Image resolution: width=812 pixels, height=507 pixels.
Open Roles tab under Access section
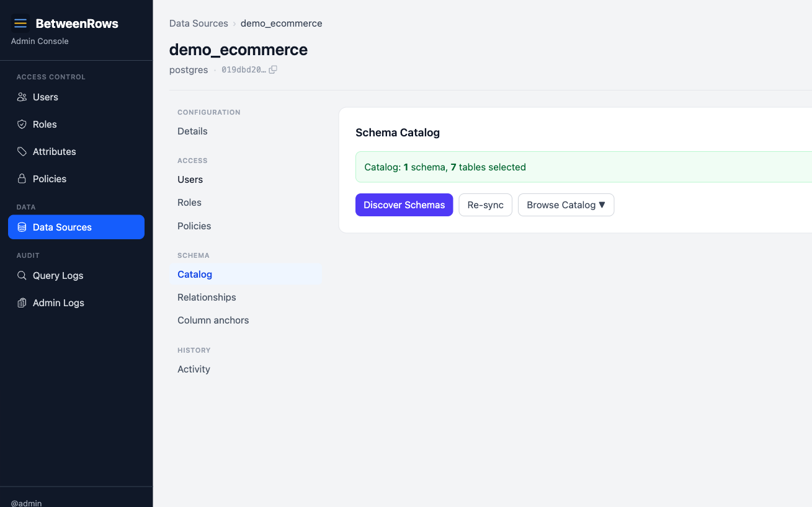coord(246,203)
